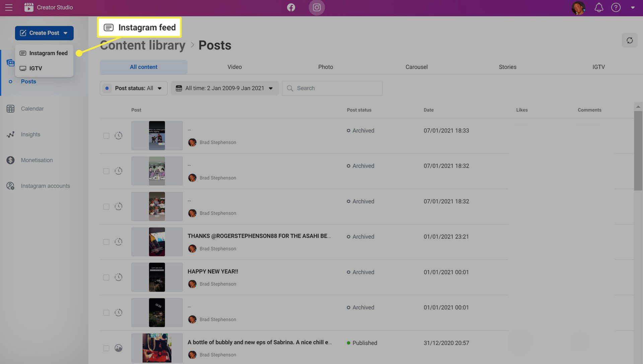Screen dimensions: 643x364
Task: Click the Instagram feed icon in menu
Action: coord(22,53)
